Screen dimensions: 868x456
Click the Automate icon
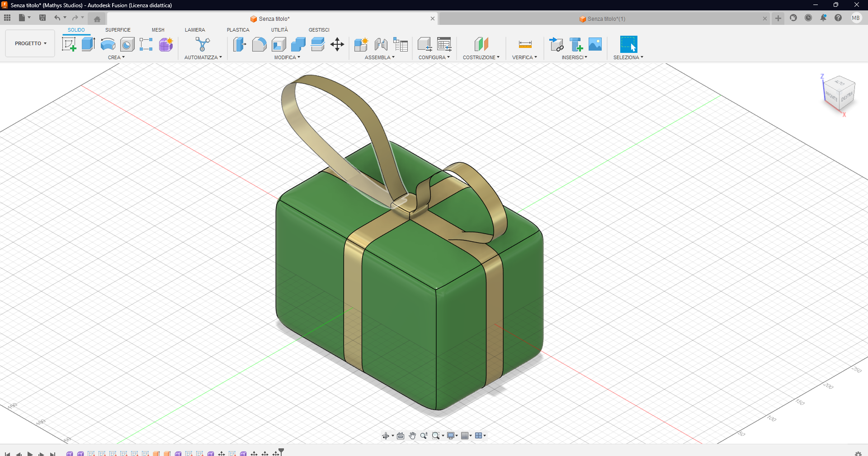(x=203, y=44)
